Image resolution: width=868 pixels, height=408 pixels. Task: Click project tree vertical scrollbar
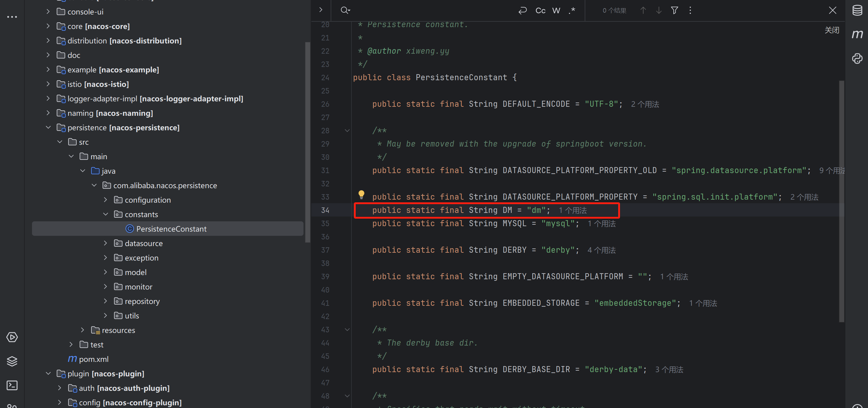(307, 141)
